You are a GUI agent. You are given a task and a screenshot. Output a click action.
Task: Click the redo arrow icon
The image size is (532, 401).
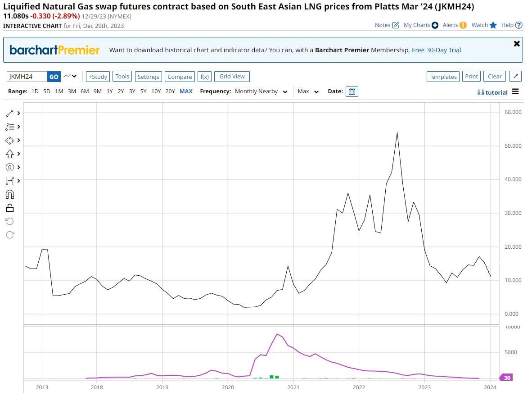point(10,235)
